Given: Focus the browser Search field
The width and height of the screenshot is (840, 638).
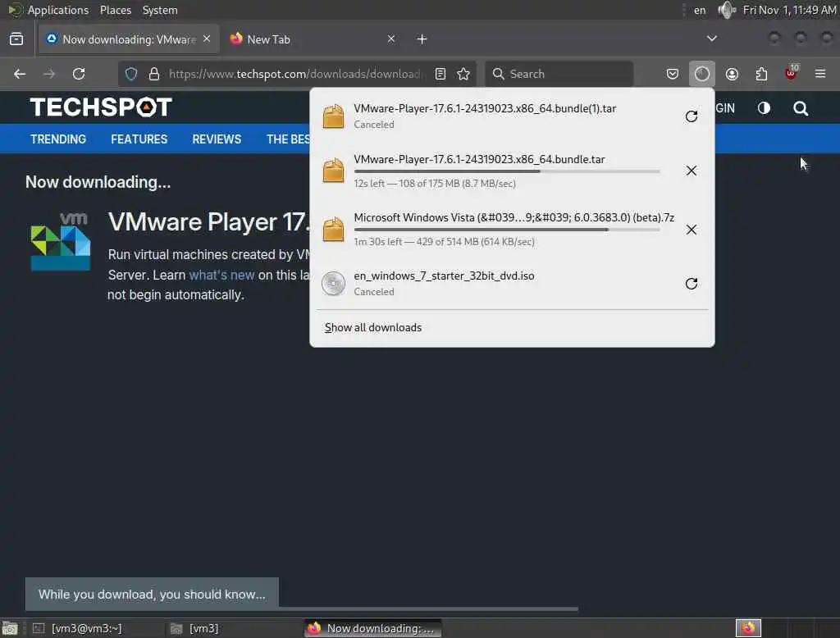Looking at the screenshot, I should [x=559, y=74].
